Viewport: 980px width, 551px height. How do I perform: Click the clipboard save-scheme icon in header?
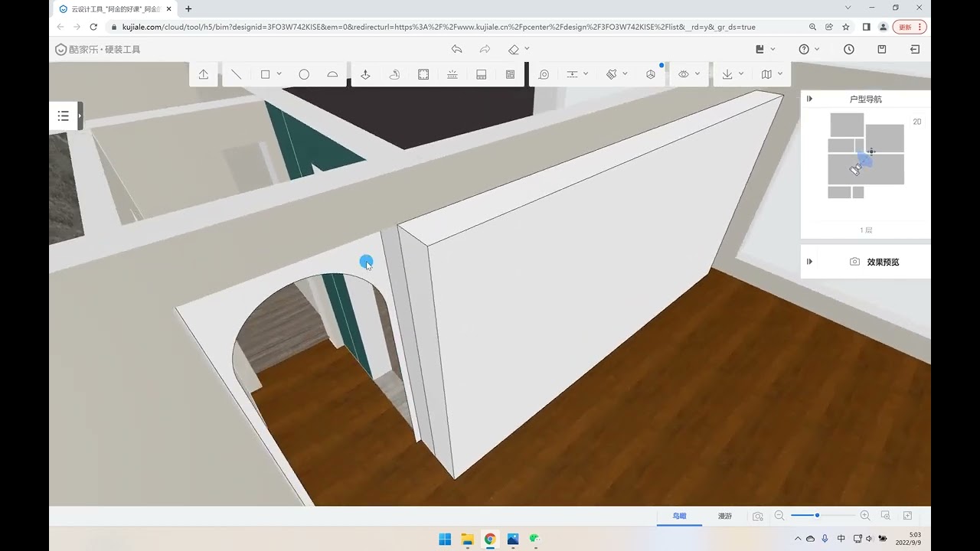882,49
